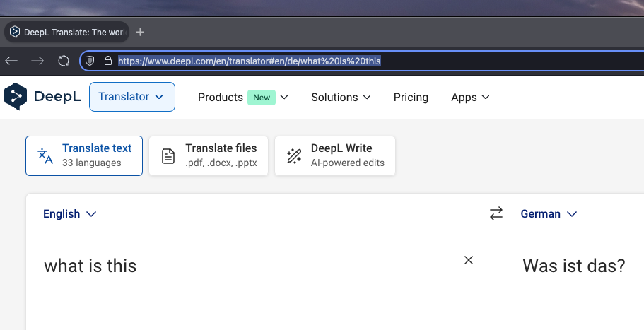This screenshot has height=330, width=644.
Task: Select the Translate text tab
Action: pyautogui.click(x=84, y=155)
